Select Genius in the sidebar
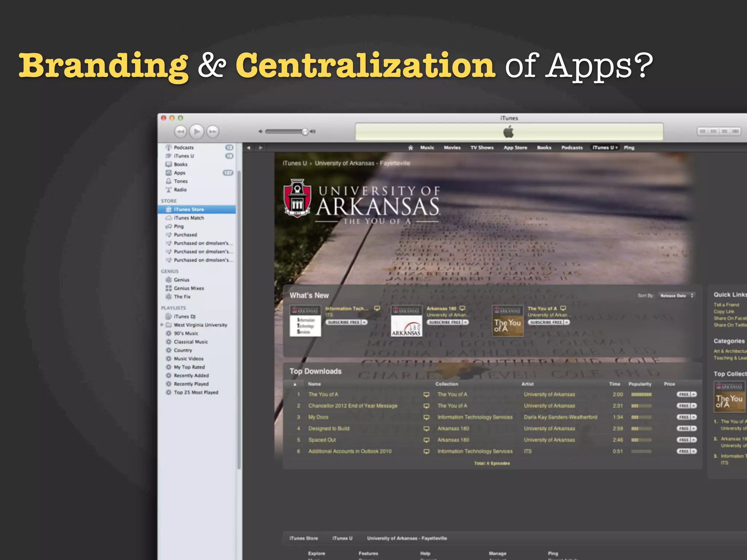The height and width of the screenshot is (560, 747). (x=197, y=280)
